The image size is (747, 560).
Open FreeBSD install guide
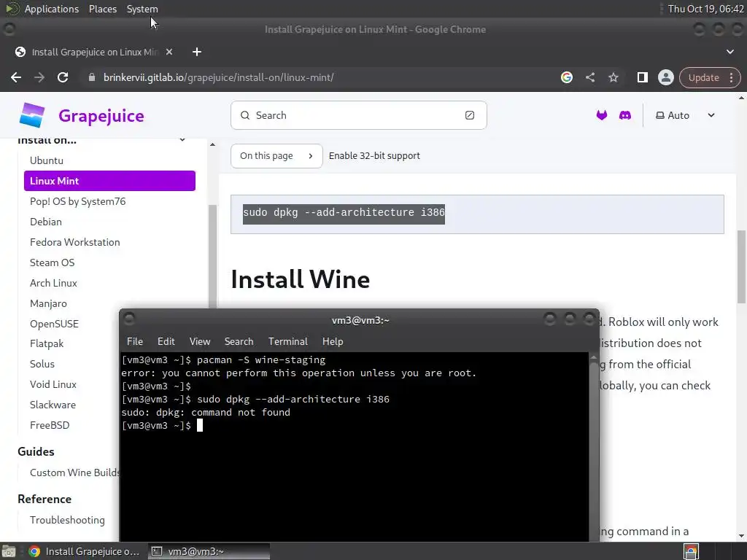coord(50,426)
